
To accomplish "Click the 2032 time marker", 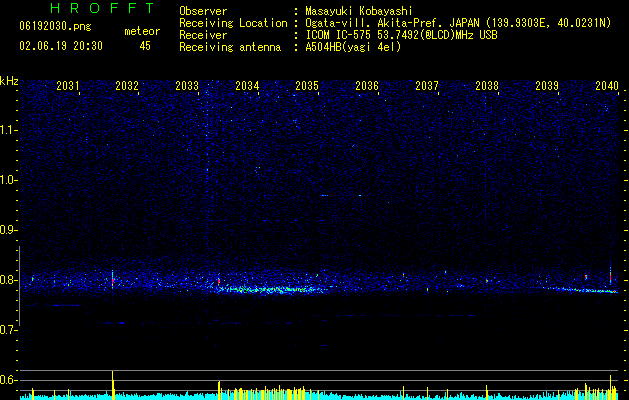I will click(x=127, y=86).
